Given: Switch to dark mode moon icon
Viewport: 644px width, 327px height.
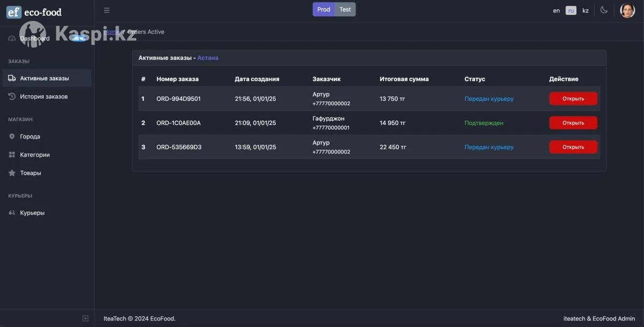Looking at the screenshot, I should pyautogui.click(x=604, y=10).
